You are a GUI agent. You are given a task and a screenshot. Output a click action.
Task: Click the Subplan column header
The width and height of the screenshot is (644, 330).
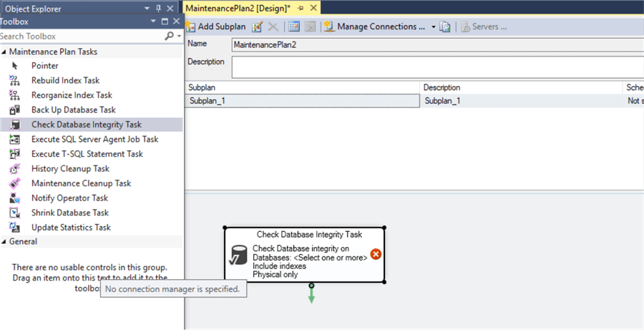coord(302,87)
